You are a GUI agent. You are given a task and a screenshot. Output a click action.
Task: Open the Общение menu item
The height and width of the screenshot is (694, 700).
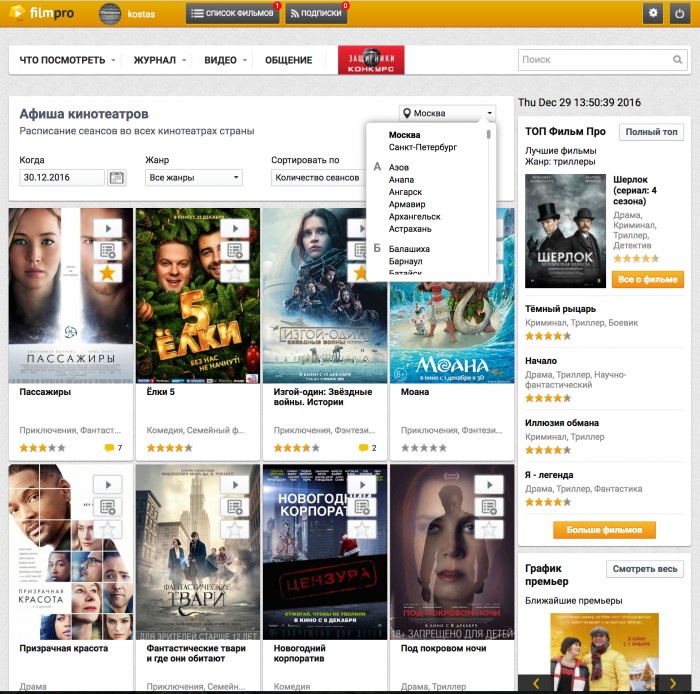pyautogui.click(x=288, y=60)
